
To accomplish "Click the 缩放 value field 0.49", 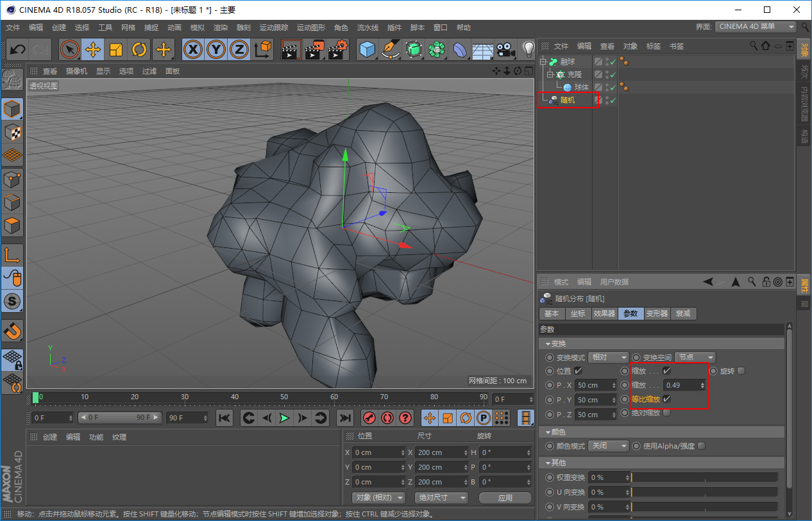I will pyautogui.click(x=685, y=385).
